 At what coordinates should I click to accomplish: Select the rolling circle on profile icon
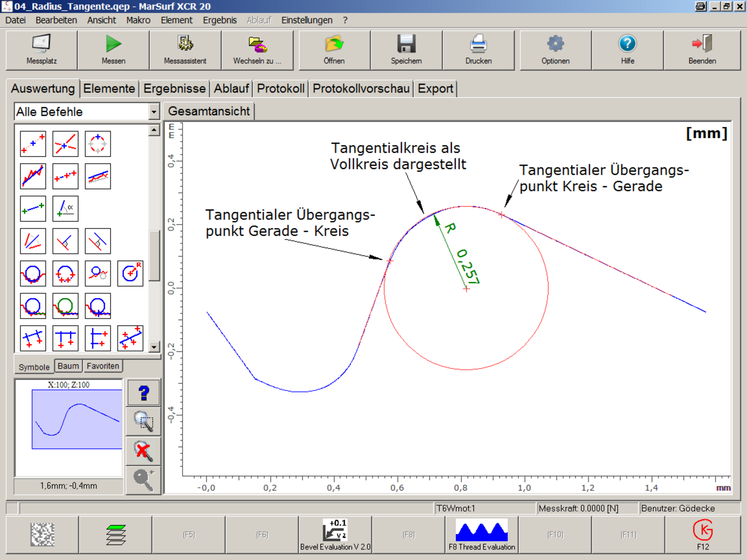(x=98, y=273)
